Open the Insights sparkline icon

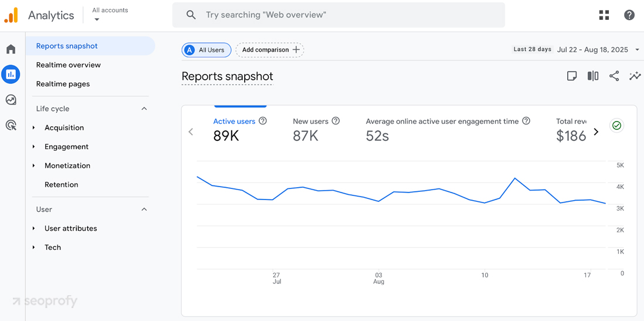pos(635,76)
